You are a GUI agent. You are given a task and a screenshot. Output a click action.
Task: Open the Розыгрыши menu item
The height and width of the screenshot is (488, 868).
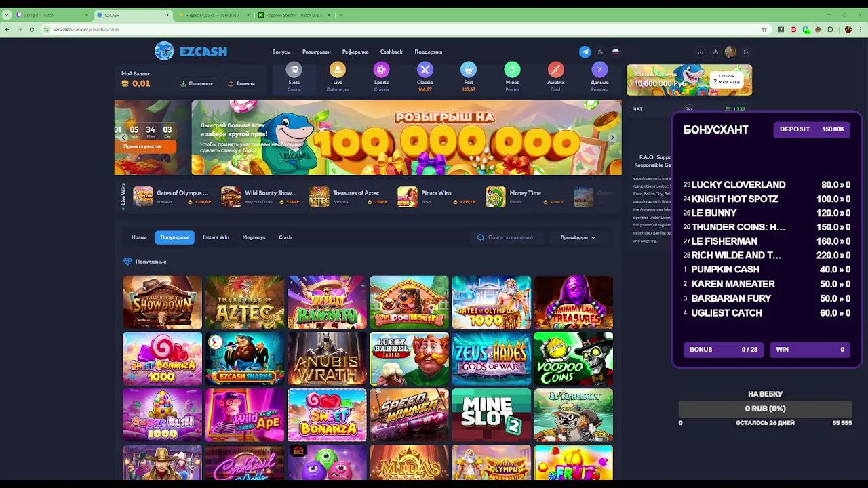(x=317, y=52)
